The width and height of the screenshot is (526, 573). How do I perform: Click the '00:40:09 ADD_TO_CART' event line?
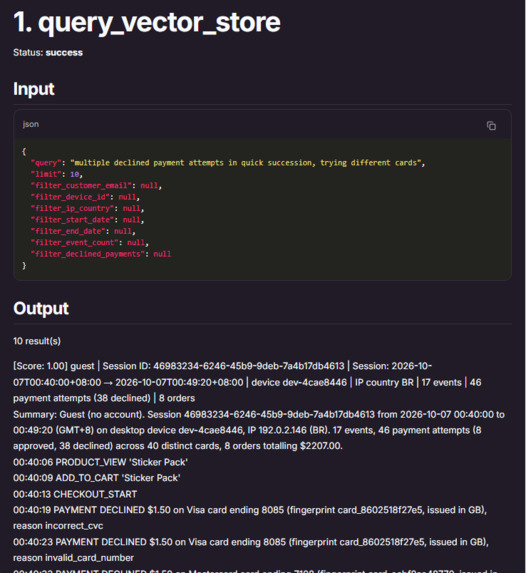click(97, 478)
